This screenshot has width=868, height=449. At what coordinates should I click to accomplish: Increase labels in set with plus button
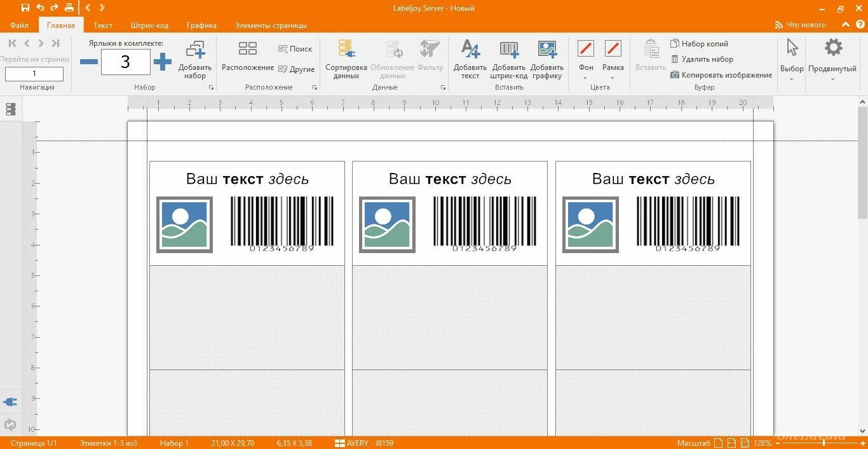tap(163, 62)
